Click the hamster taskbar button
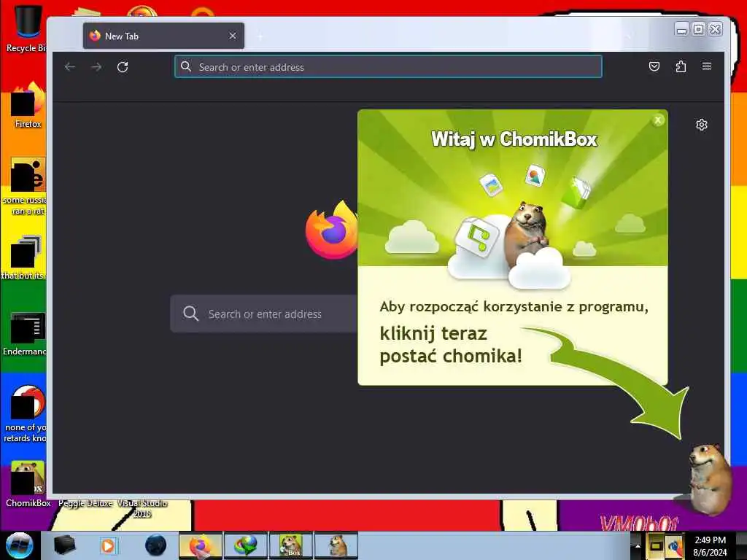The height and width of the screenshot is (560, 747). click(x=336, y=545)
